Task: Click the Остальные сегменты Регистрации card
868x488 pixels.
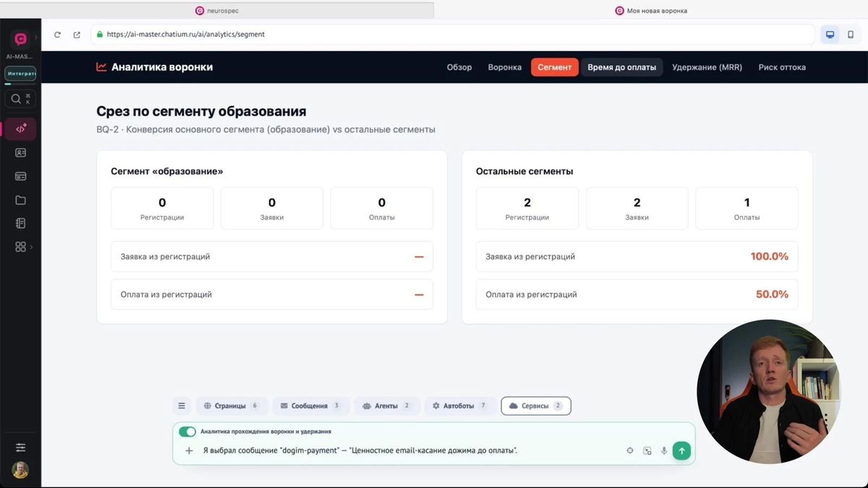Action: point(527,208)
